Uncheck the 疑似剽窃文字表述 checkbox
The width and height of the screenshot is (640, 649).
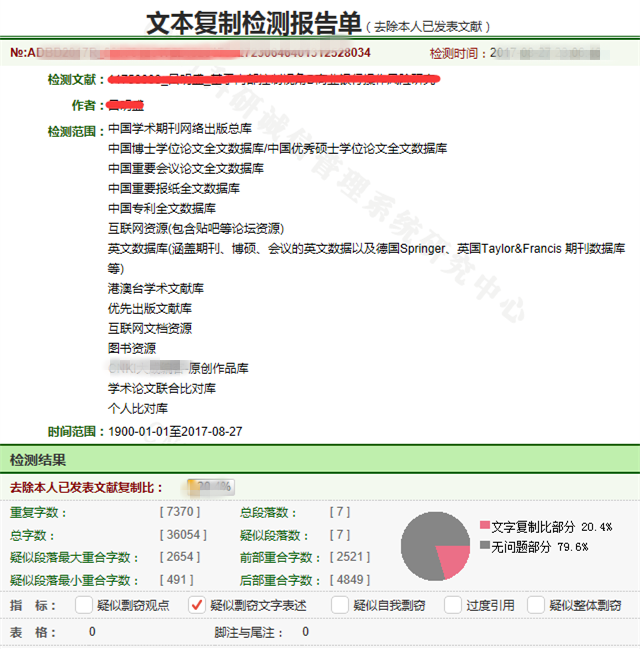click(x=197, y=605)
